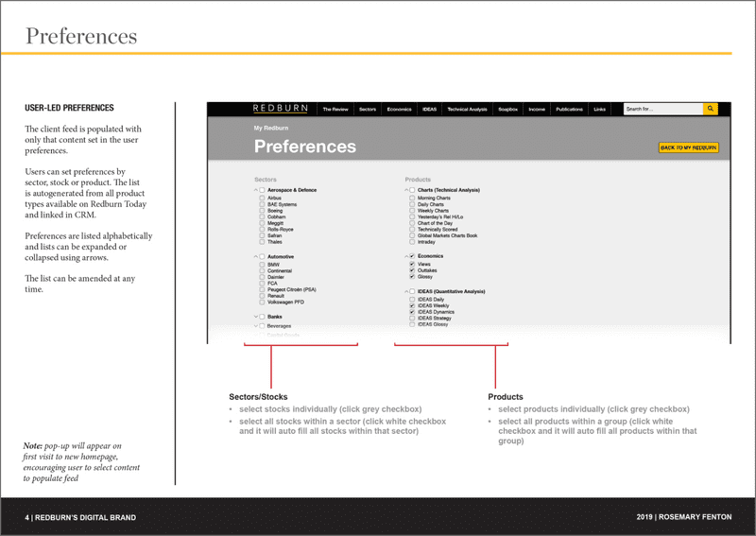Viewport: 756px width, 536px height.
Task: Tick the Continental checkbox
Action: click(x=263, y=270)
